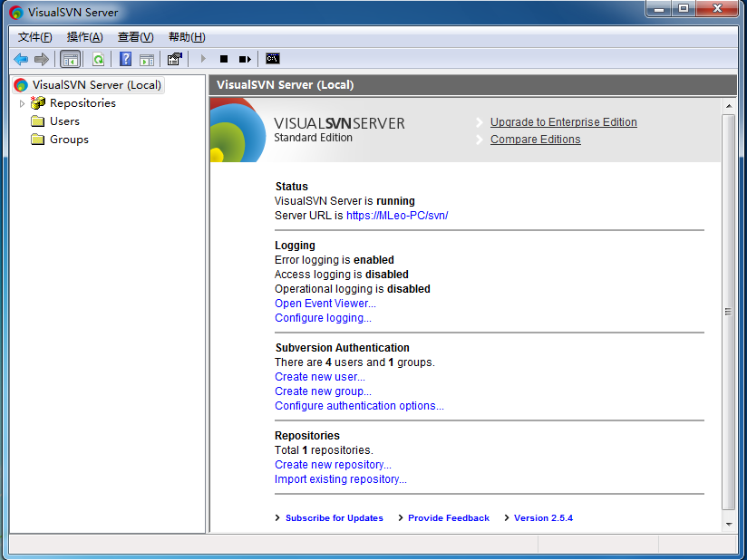Click the Start service play icon
The image size is (747, 560).
click(x=203, y=59)
